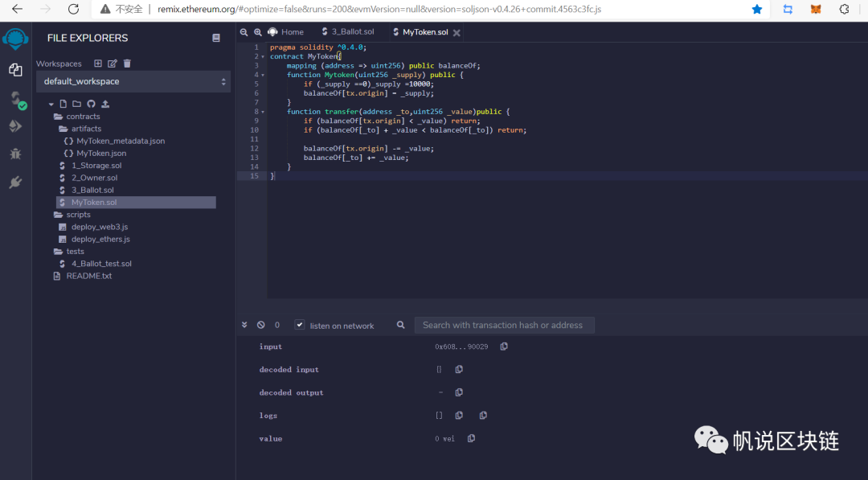Screen dimensions: 868x480
Task: Fold the transfer function at line 8
Action: pos(263,112)
